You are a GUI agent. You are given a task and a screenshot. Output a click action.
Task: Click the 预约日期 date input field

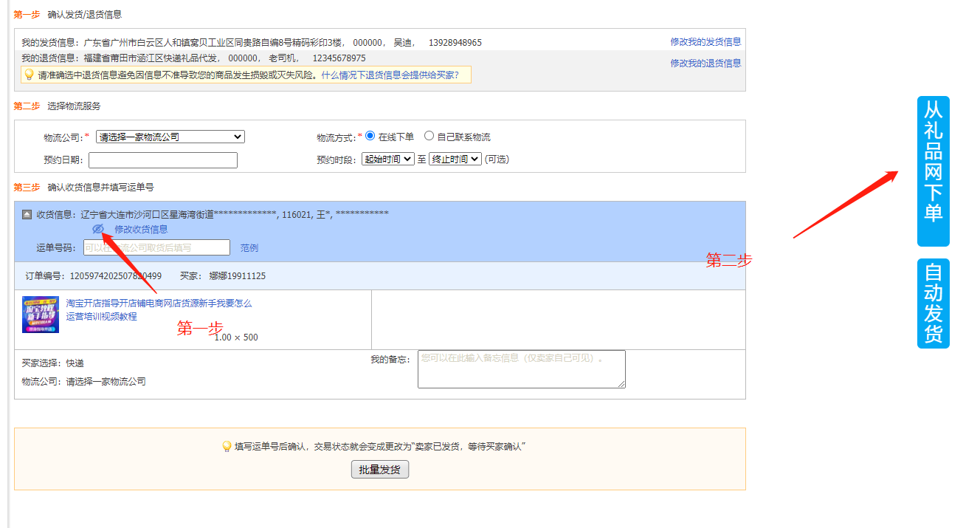tap(162, 160)
